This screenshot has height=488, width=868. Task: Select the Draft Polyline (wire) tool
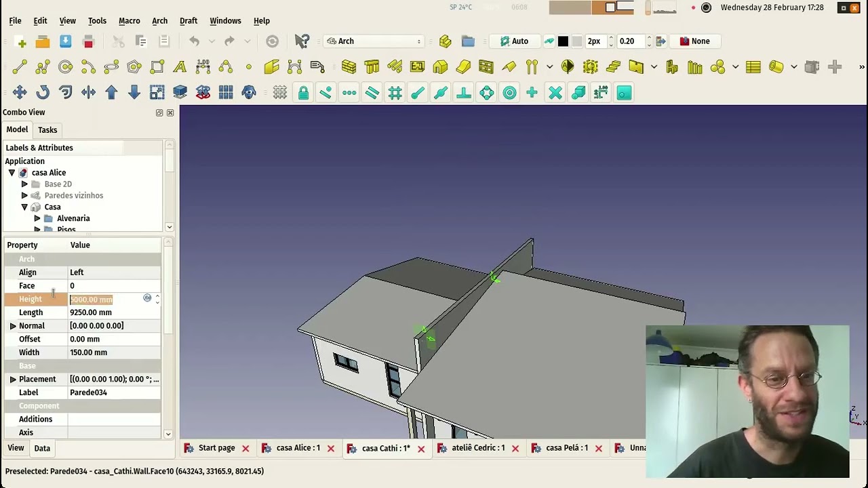click(43, 66)
